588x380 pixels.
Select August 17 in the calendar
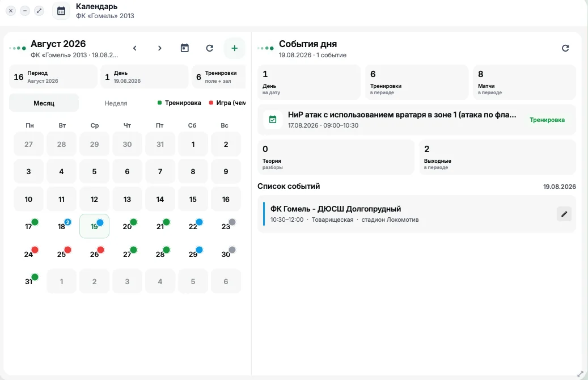(28, 226)
